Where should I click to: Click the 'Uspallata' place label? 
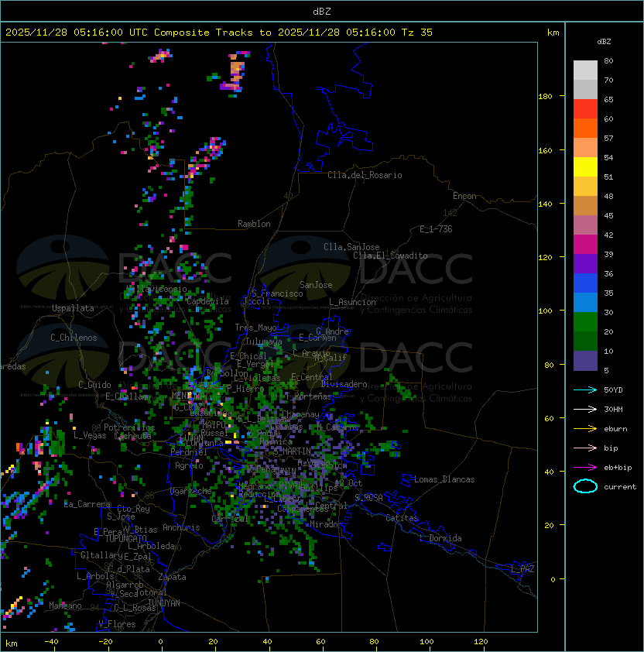tap(73, 308)
